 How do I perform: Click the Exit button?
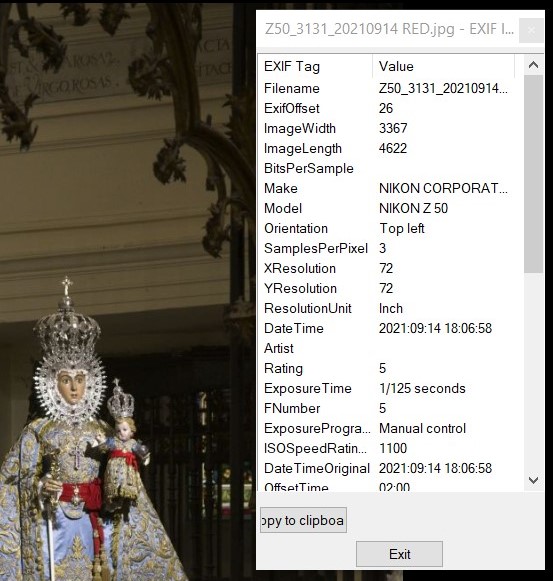tap(399, 554)
